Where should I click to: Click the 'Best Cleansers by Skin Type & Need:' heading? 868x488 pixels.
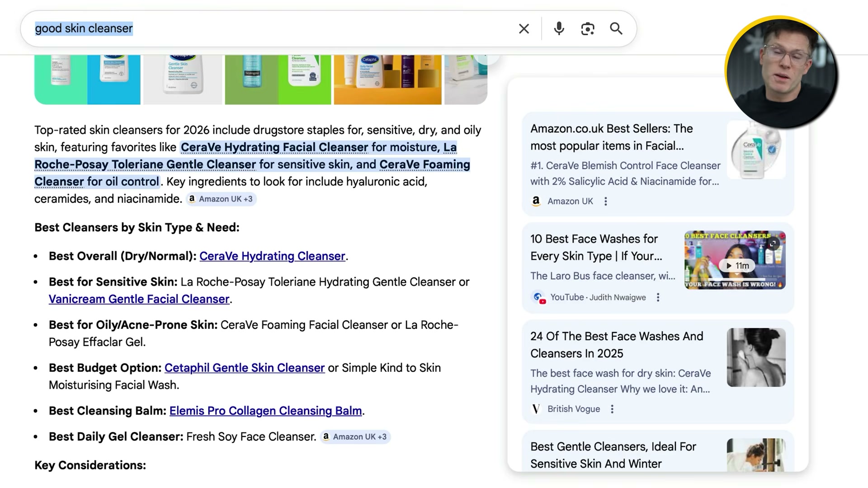pyautogui.click(x=137, y=228)
